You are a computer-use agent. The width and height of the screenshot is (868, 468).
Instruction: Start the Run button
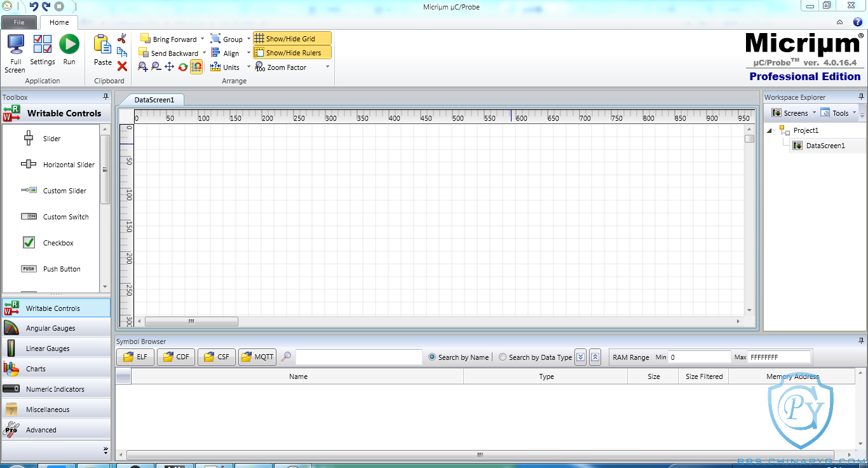(x=69, y=44)
